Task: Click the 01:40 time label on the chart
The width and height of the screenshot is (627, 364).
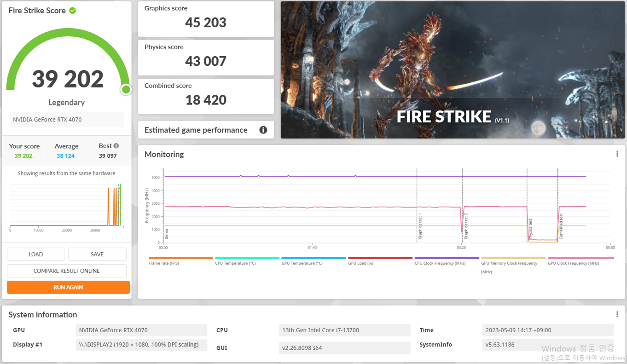Action: point(312,248)
